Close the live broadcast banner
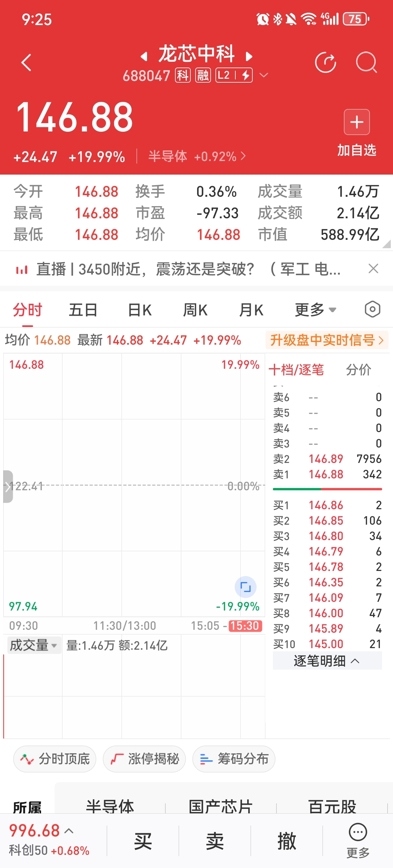393x868 pixels. 373,269
